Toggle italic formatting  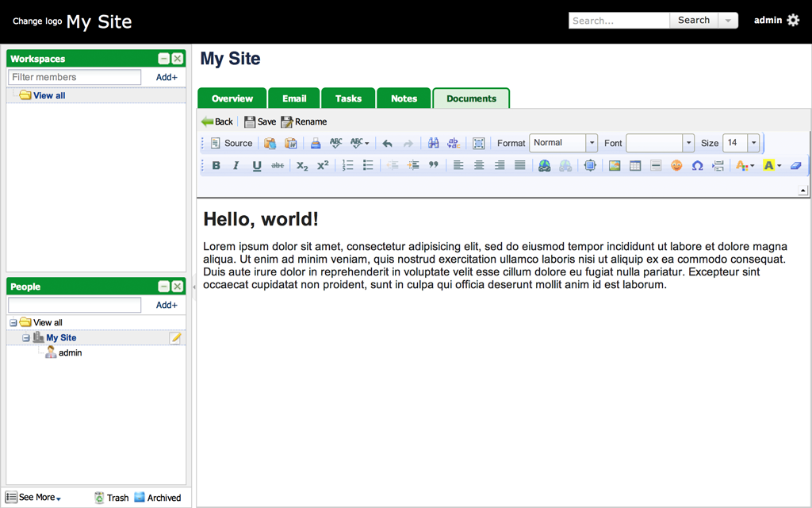[x=236, y=165]
